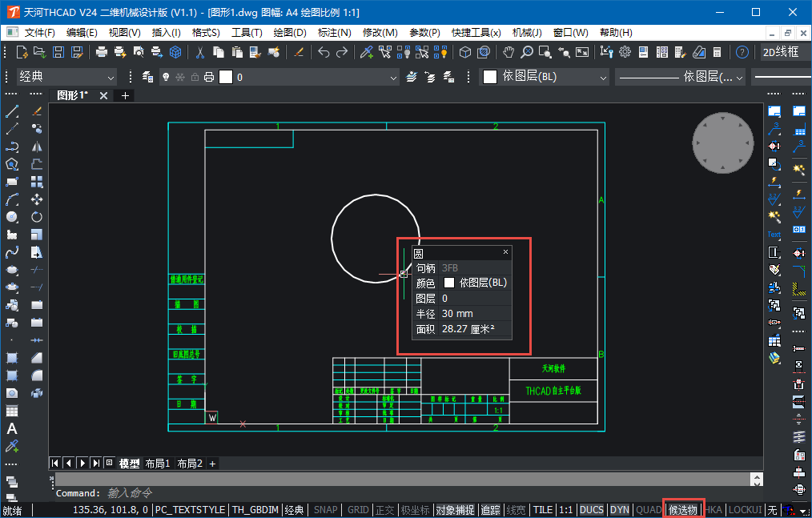Select the Text tool (A) icon
This screenshot has height=518, width=812.
[12, 429]
